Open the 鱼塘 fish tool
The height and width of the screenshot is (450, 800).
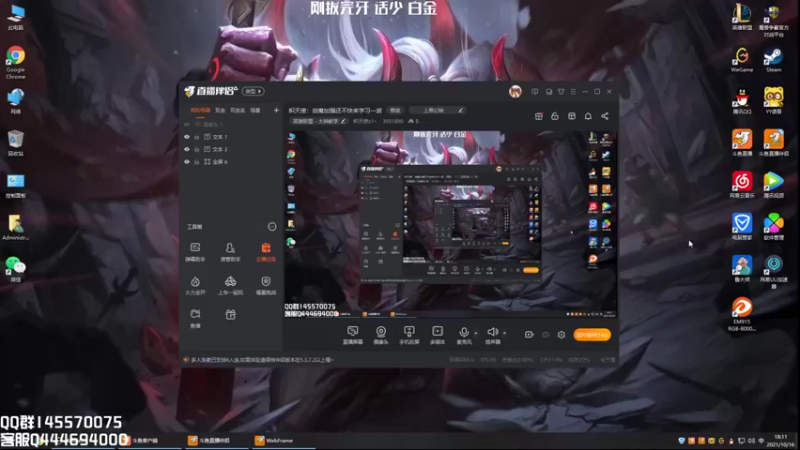coord(195,318)
